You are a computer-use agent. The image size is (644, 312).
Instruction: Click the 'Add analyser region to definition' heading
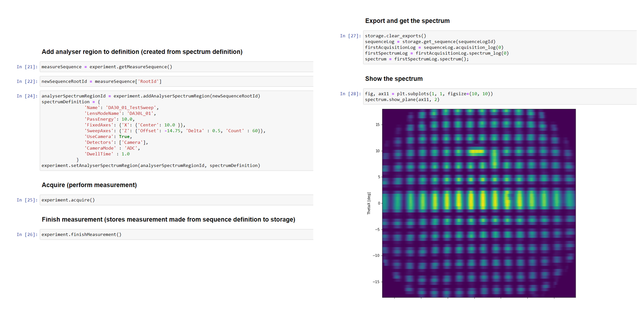[x=142, y=52]
